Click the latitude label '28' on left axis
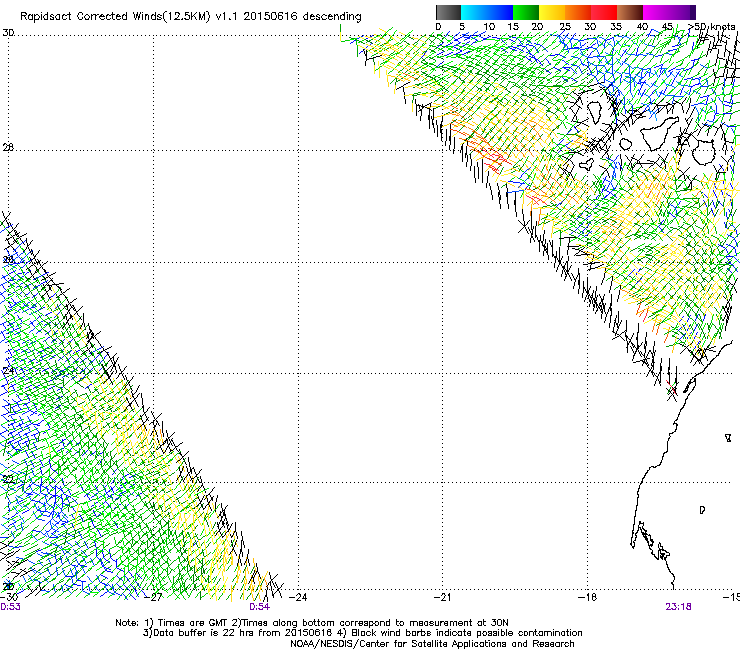This screenshot has height=650, width=740. [x=8, y=147]
